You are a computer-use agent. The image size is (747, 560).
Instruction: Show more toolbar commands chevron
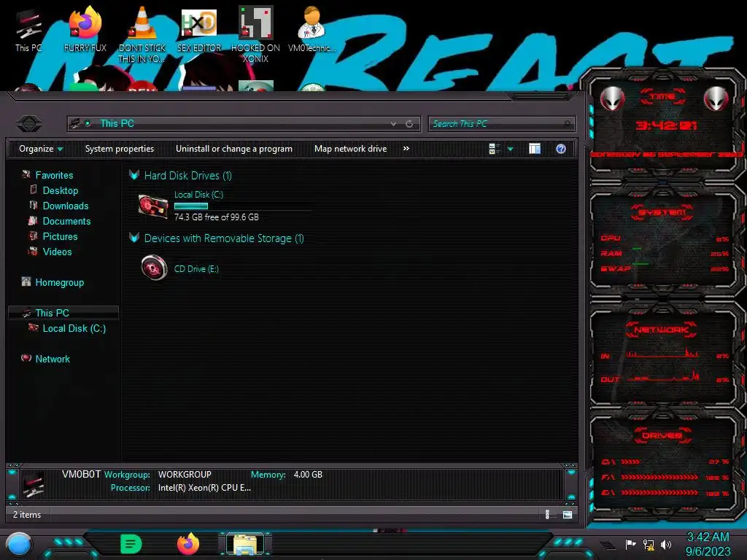(406, 149)
